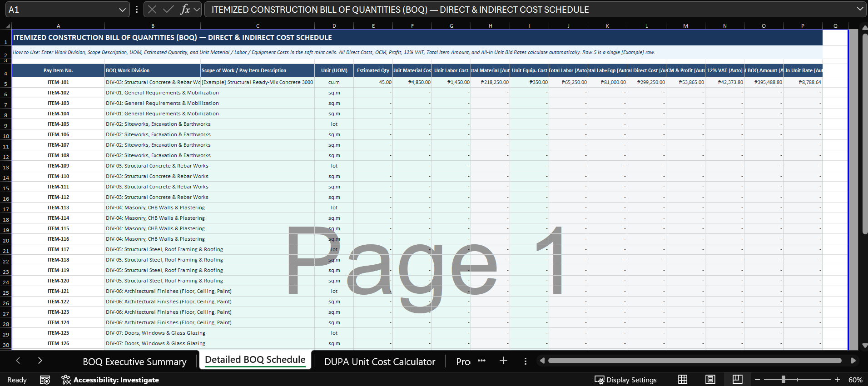Click the zoom in plus button
The image size is (868, 386).
837,379
